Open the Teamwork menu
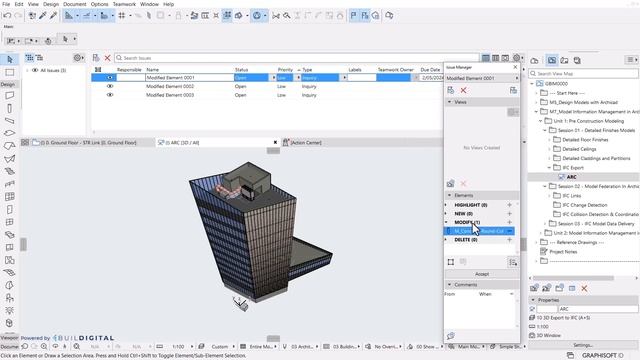Image resolution: width=640 pixels, height=360 pixels. [124, 4]
